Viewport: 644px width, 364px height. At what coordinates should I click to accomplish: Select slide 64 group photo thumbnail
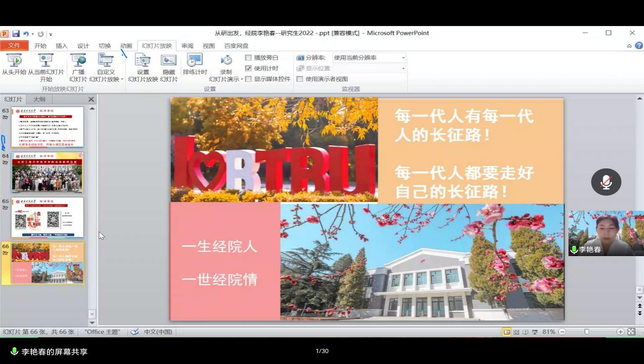pos(47,172)
